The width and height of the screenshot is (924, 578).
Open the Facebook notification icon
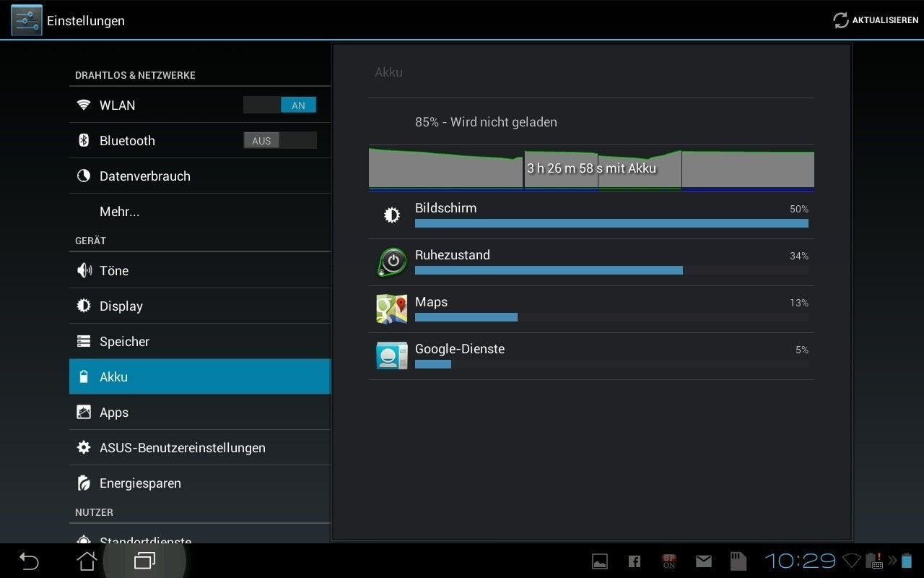click(635, 561)
